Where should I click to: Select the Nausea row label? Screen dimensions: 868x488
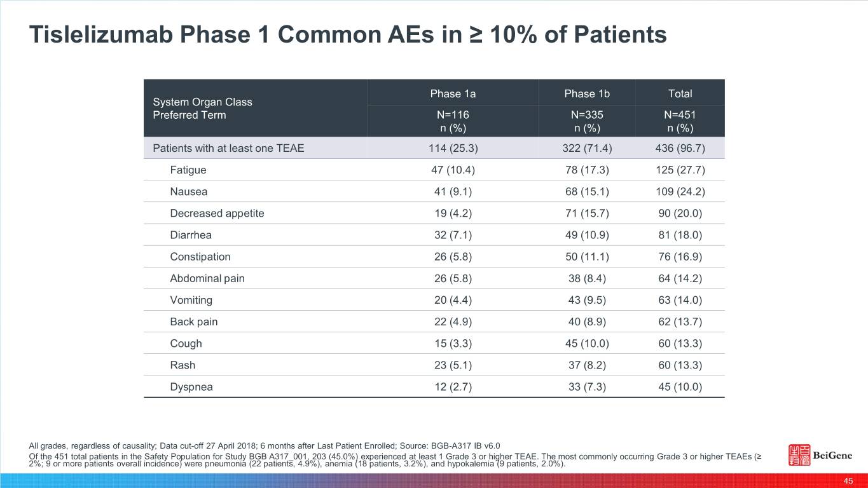click(188, 192)
